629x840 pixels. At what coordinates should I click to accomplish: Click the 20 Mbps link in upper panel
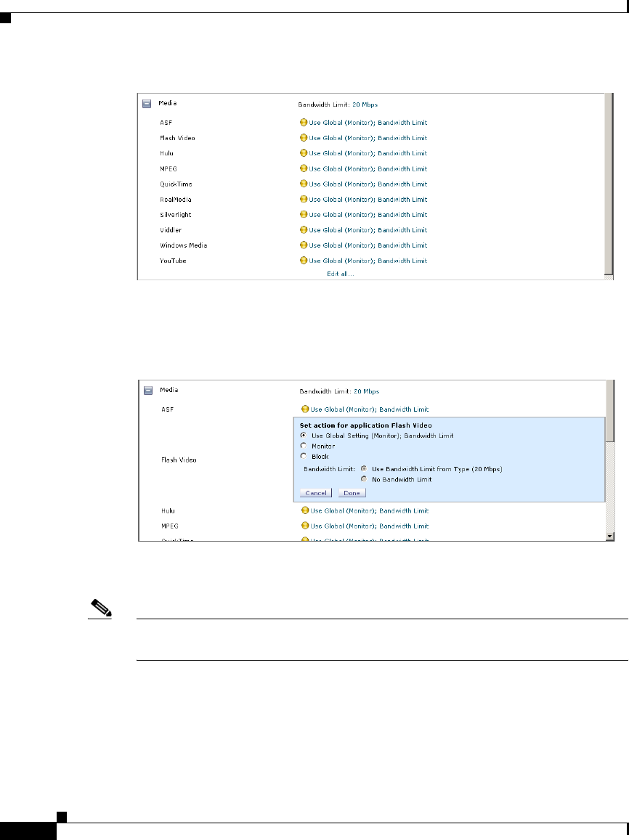(365, 105)
